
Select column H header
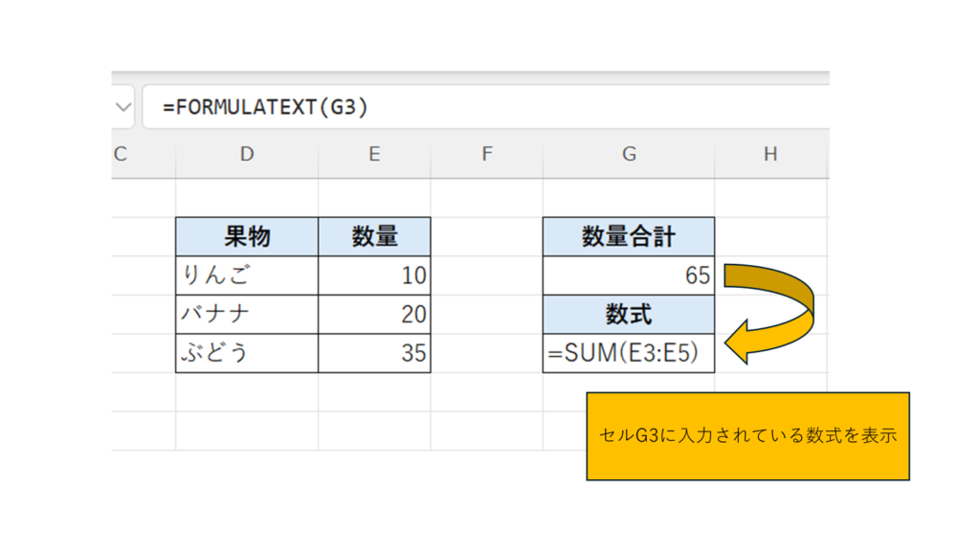(x=770, y=154)
